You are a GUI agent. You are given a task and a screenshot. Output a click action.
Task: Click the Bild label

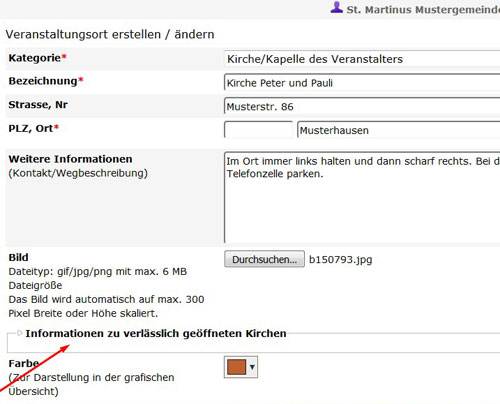[18, 258]
